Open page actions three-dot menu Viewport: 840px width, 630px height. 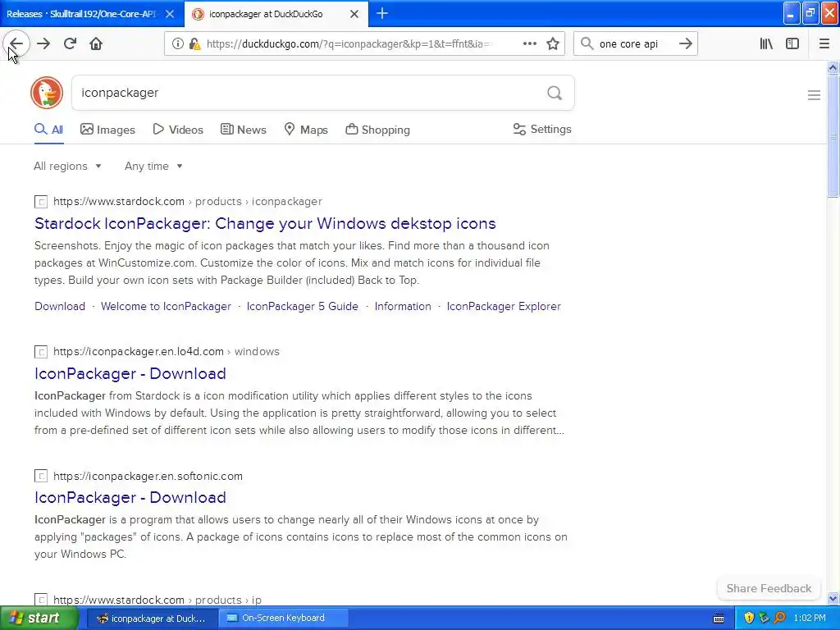(529, 44)
